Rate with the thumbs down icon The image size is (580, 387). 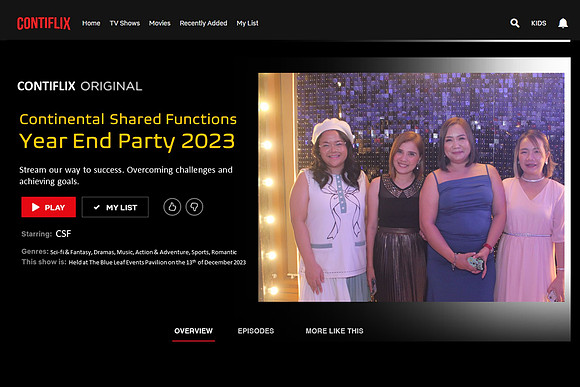(194, 207)
